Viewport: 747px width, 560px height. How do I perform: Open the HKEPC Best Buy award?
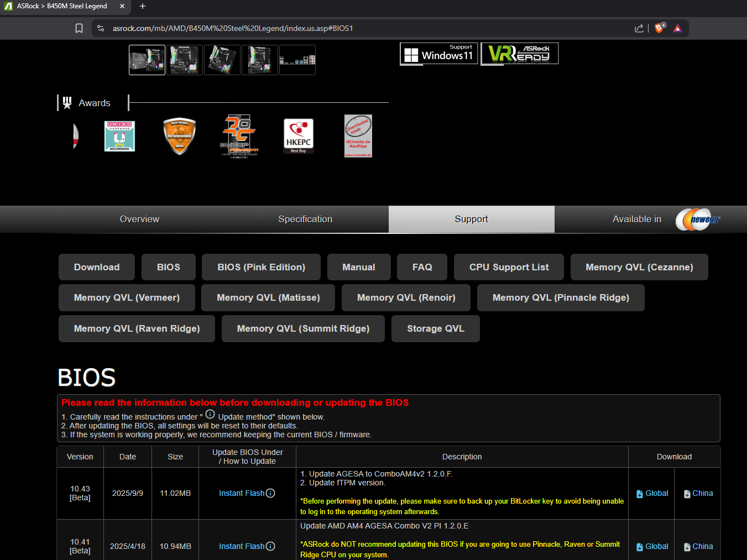[299, 136]
